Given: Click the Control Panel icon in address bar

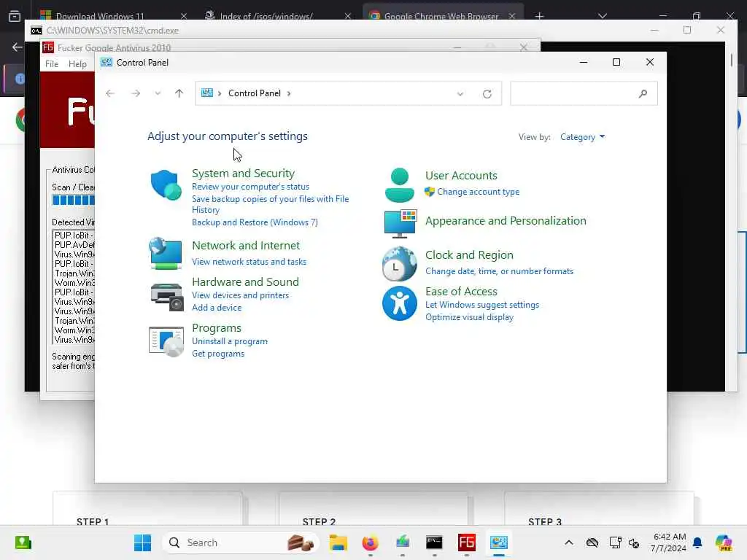Looking at the screenshot, I should click(x=206, y=93).
